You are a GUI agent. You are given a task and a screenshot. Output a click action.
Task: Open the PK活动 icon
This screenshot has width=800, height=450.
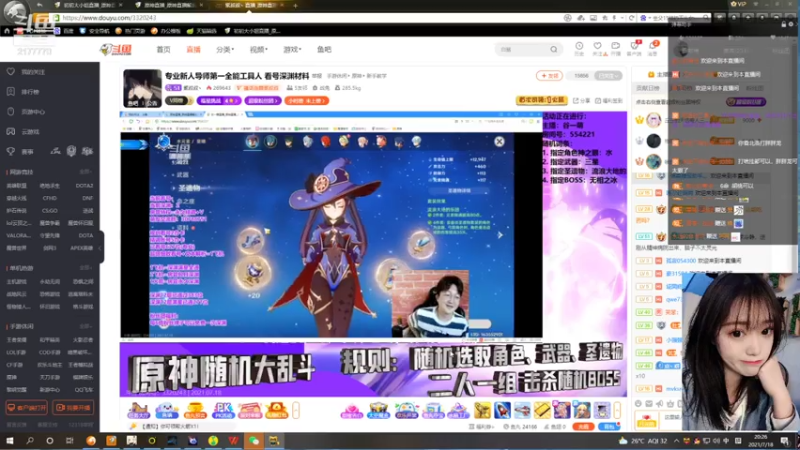point(223,410)
